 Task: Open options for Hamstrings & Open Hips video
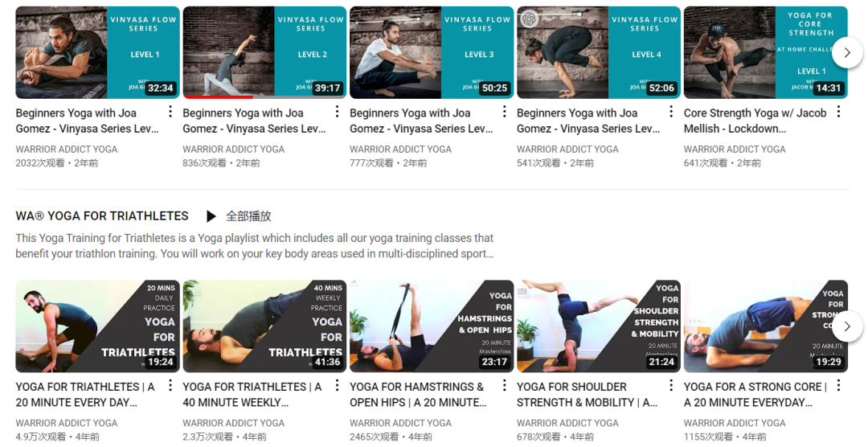click(504, 386)
